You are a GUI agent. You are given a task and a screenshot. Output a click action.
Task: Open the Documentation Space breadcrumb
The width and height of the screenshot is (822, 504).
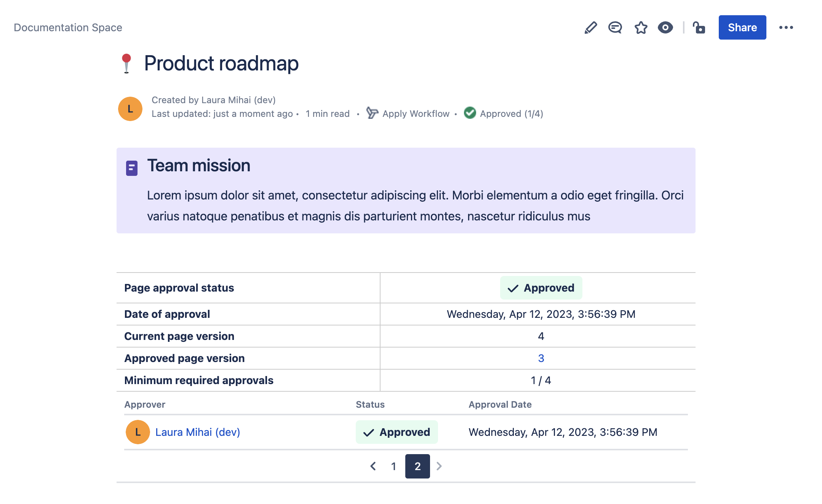pyautogui.click(x=68, y=27)
